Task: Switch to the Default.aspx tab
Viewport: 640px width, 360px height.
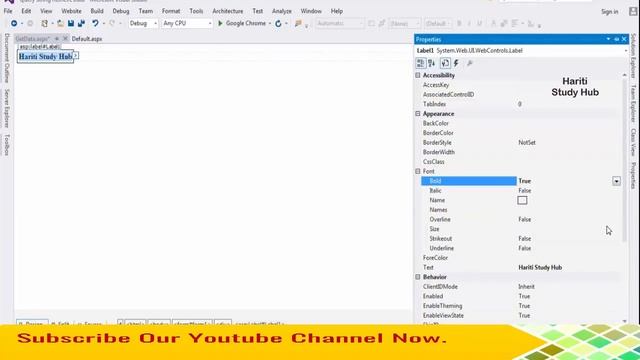Action: click(x=87, y=39)
